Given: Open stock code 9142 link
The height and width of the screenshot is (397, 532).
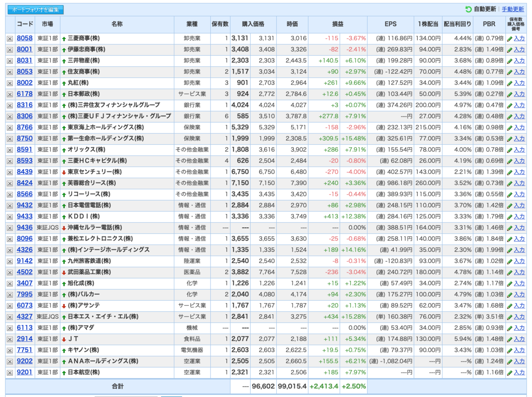Looking at the screenshot, I should pos(25,261).
